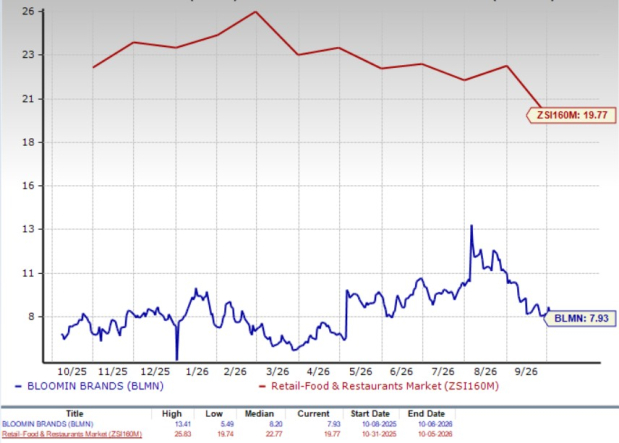Viewport: 619px width, 443px height.
Task: Click the 4/26 x-axis label
Action: pos(318,372)
